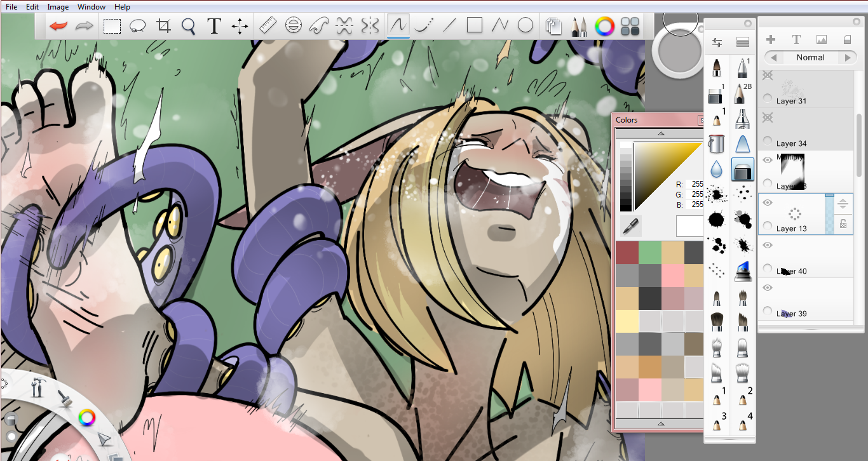Toggle the Layer 13 transparency lock
868x461 pixels.
pos(843,223)
